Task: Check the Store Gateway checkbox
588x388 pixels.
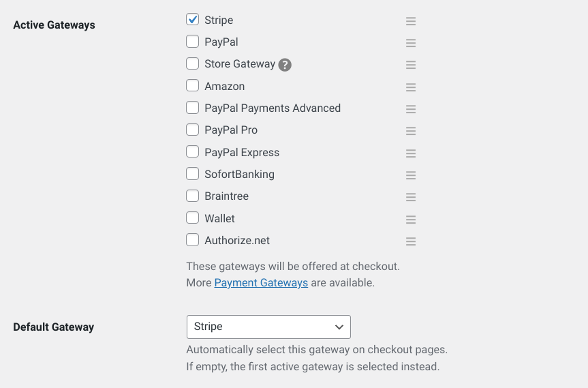Action: pos(192,63)
